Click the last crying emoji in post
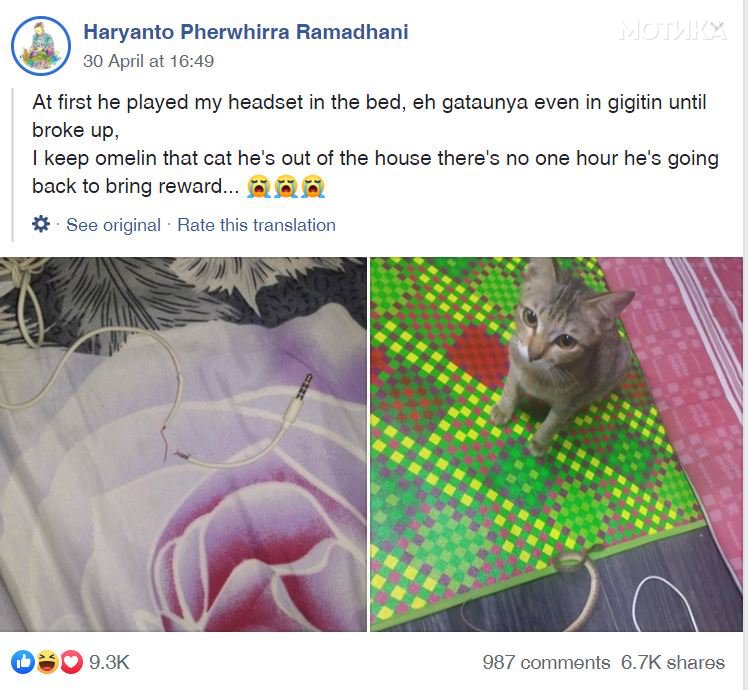Viewport: 748px width, 690px height. (x=313, y=186)
